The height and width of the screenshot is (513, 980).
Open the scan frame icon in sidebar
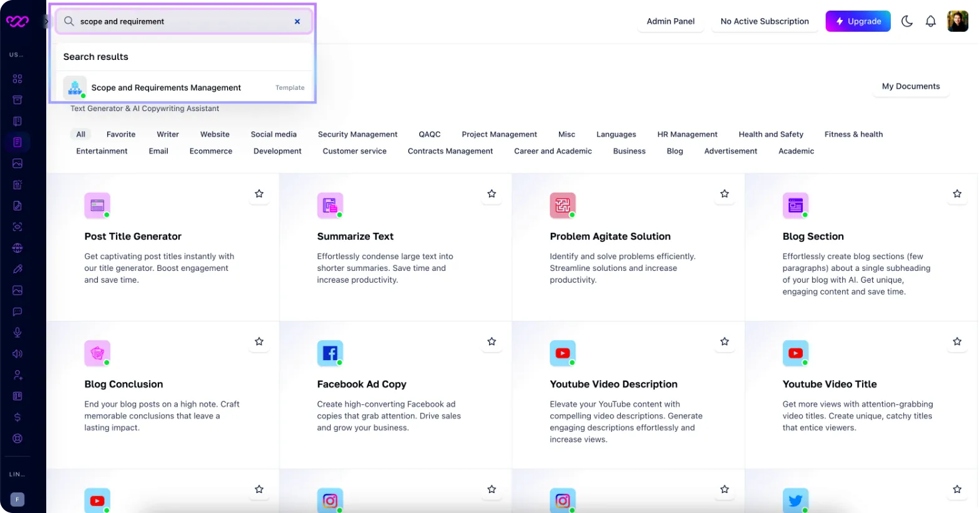pyautogui.click(x=17, y=227)
